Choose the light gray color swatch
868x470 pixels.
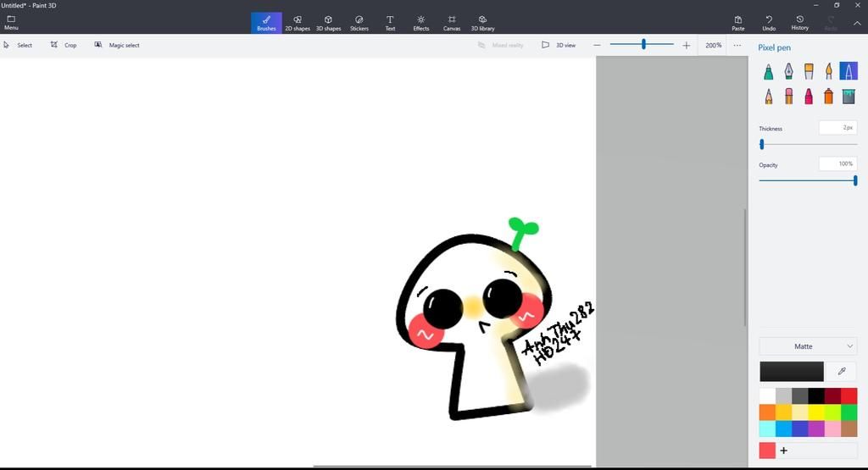(x=783, y=396)
